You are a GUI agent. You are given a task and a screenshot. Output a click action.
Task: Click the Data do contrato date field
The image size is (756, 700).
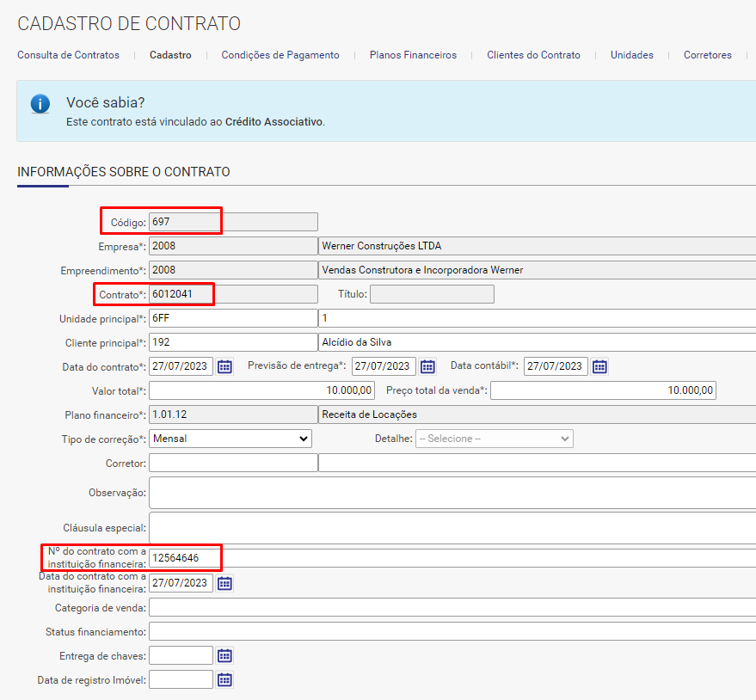181,366
